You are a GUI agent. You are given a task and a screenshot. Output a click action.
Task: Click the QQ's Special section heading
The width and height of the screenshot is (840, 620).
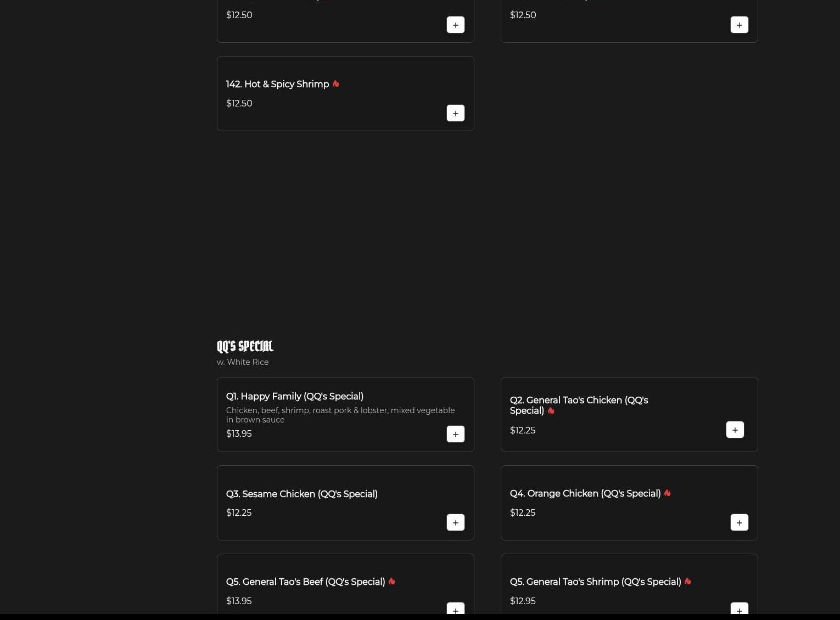pyautogui.click(x=245, y=346)
